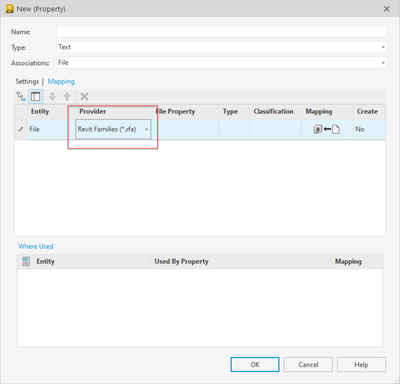Viewport: 400px width, 384px height.
Task: Click into the Name input field
Action: [x=222, y=32]
